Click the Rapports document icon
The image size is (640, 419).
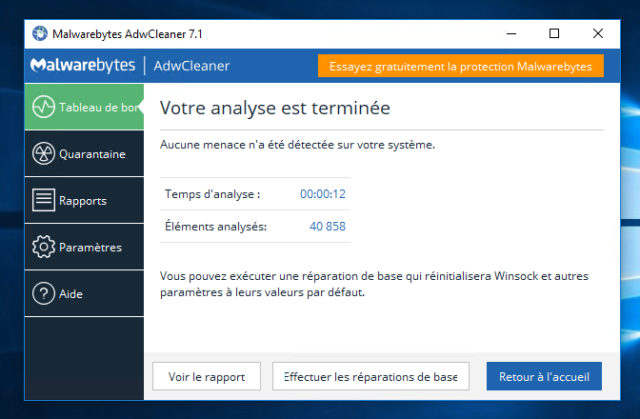pyautogui.click(x=43, y=200)
